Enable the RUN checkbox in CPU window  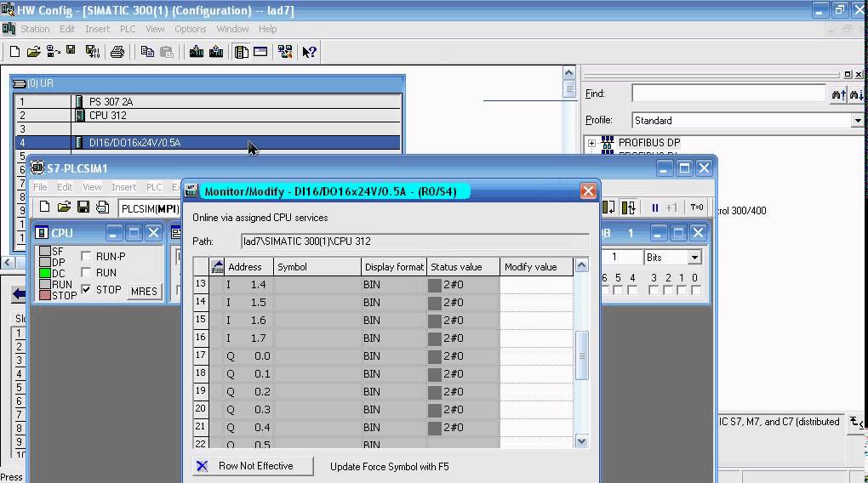86,272
